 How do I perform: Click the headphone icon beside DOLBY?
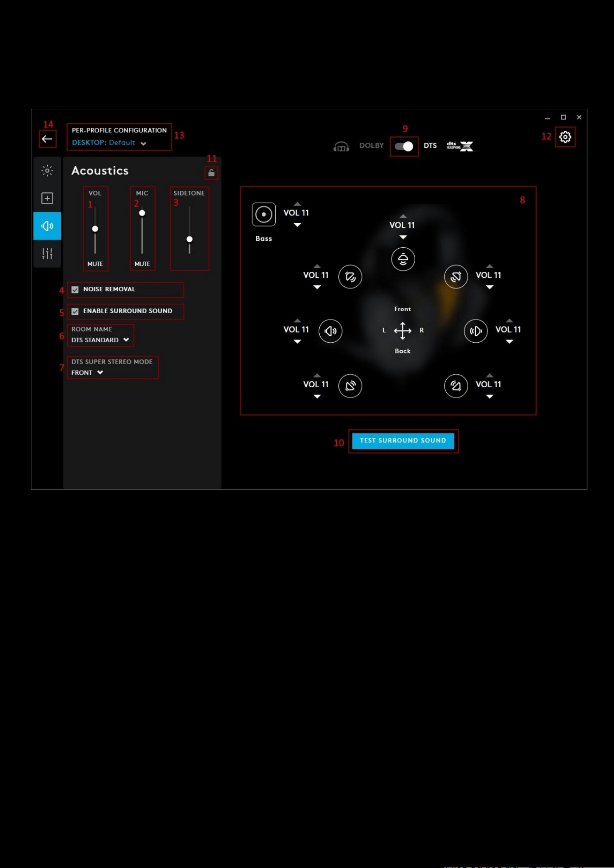pos(342,147)
